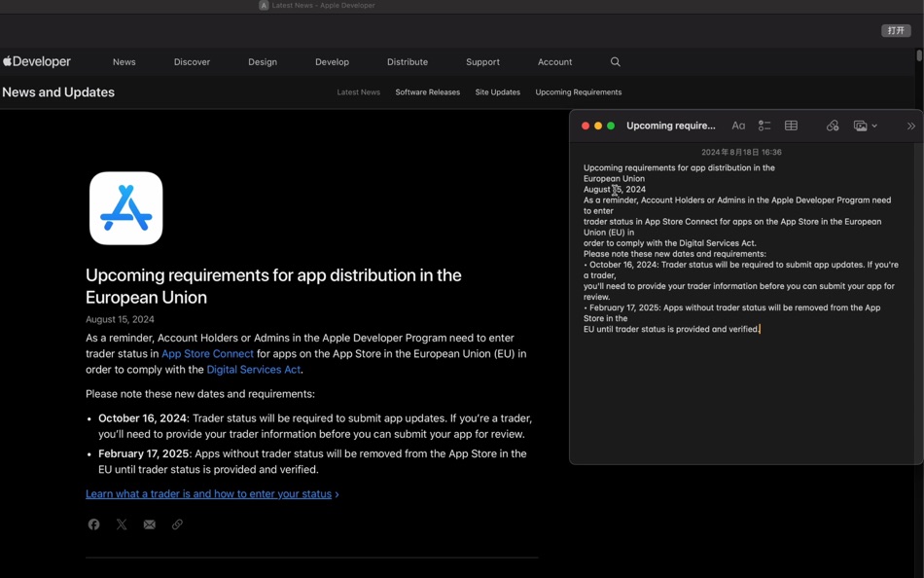Open the search magnifier icon
The width and height of the screenshot is (924, 578).
coord(616,62)
